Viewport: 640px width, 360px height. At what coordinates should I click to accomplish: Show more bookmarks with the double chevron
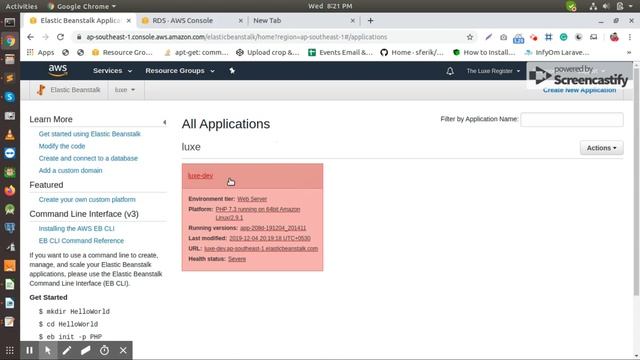pyautogui.click(x=629, y=52)
